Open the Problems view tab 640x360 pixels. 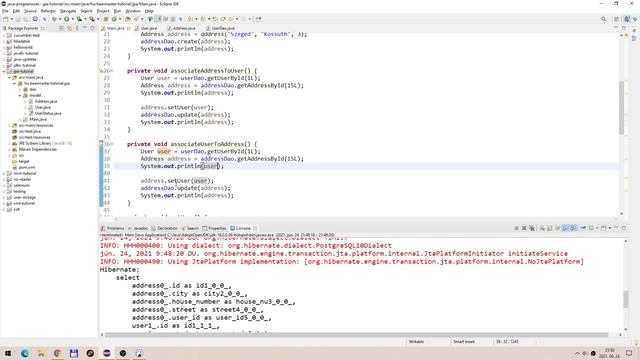[112, 228]
